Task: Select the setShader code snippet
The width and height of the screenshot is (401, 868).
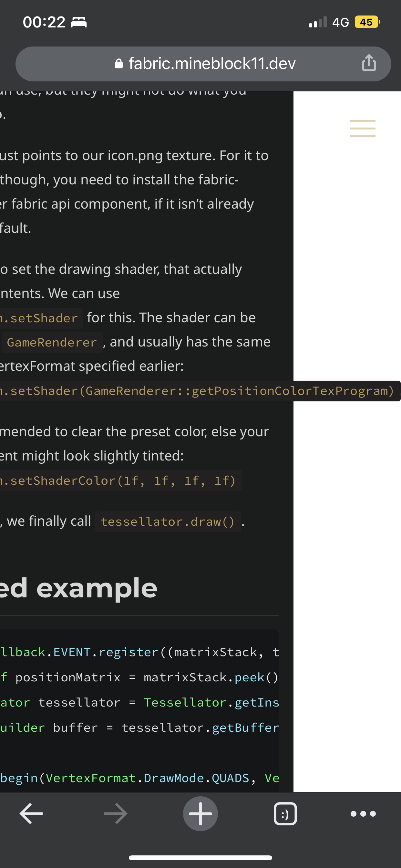Action: (x=40, y=317)
